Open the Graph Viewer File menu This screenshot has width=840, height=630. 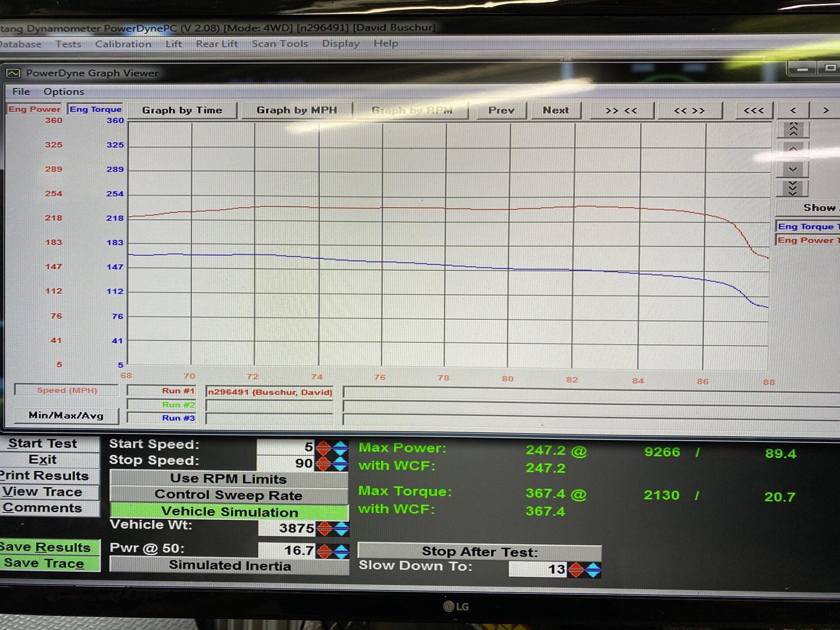pyautogui.click(x=21, y=92)
